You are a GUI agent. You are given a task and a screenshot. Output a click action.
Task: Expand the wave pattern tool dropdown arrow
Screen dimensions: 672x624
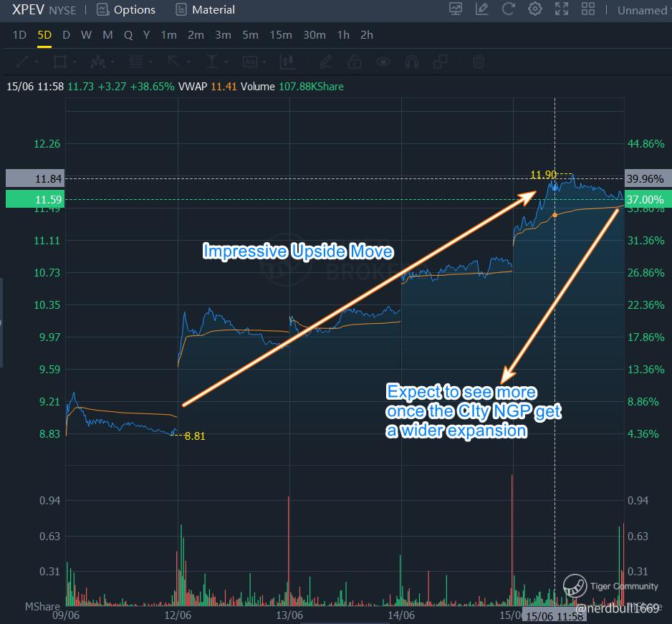pos(112,62)
